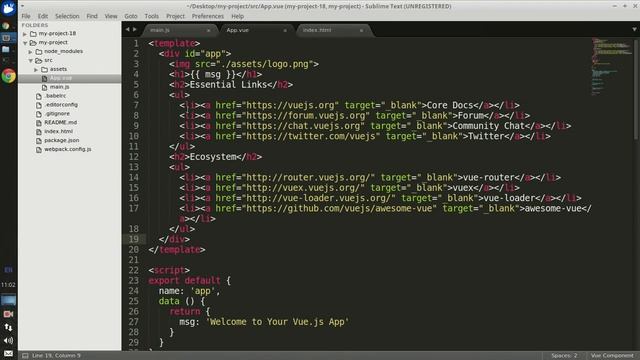This screenshot has height=360, width=640.
Task: Open the View menu
Action: click(111, 16)
